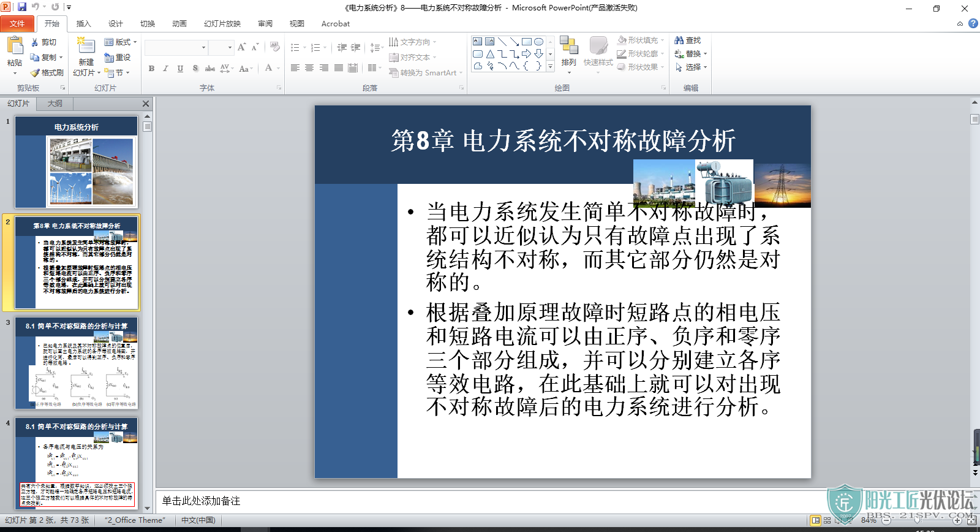Align text left
This screenshot has height=532, width=980.
pos(295,68)
